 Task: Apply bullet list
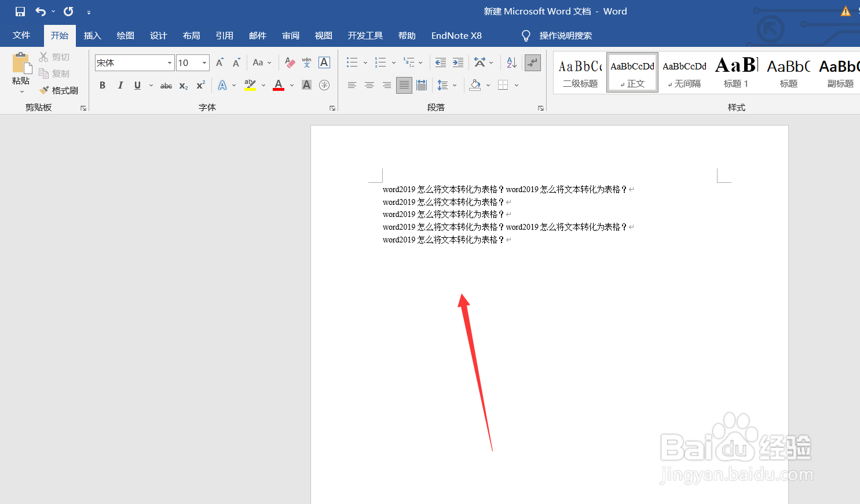[352, 62]
